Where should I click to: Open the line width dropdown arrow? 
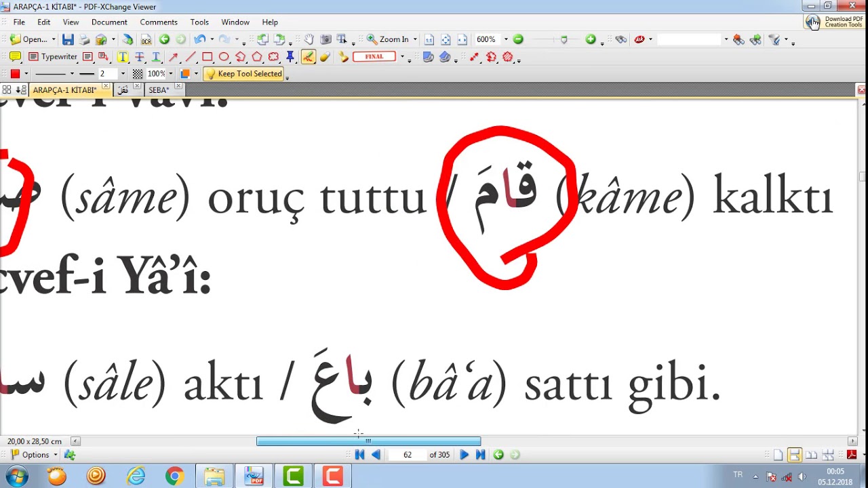123,73
